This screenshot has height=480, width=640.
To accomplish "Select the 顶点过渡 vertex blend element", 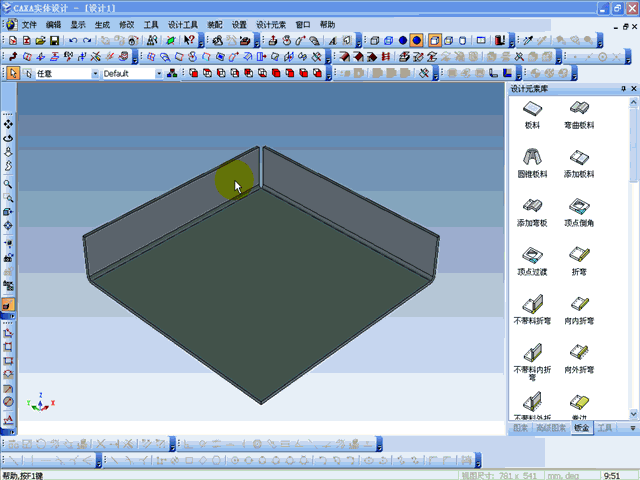I will 532,261.
